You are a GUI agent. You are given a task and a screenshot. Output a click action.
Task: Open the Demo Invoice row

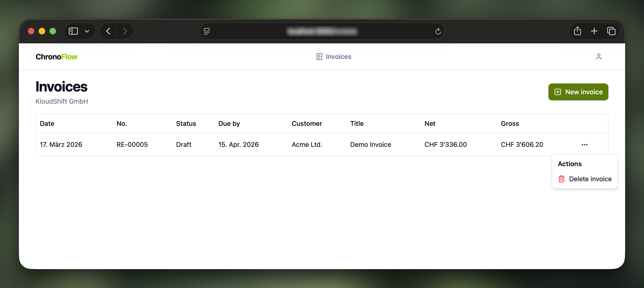[x=371, y=144]
